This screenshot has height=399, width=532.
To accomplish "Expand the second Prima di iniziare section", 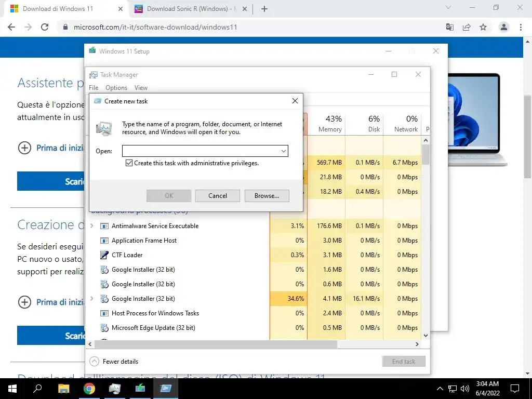I will (x=24, y=302).
